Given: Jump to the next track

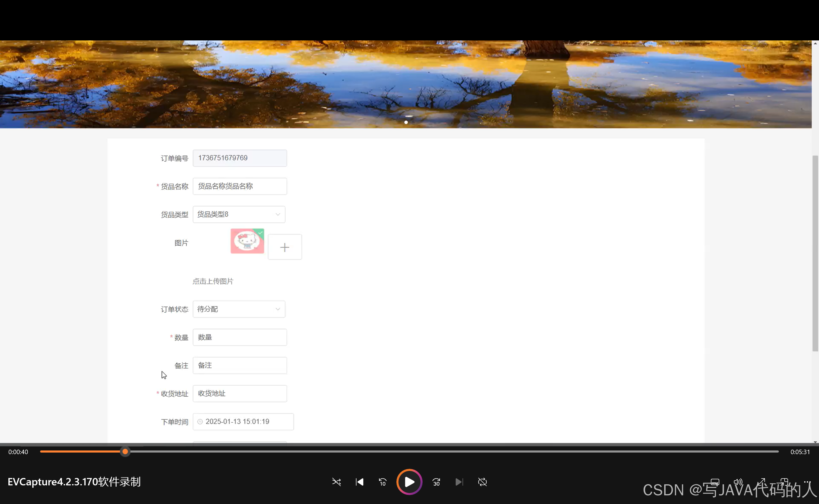Looking at the screenshot, I should click(459, 482).
